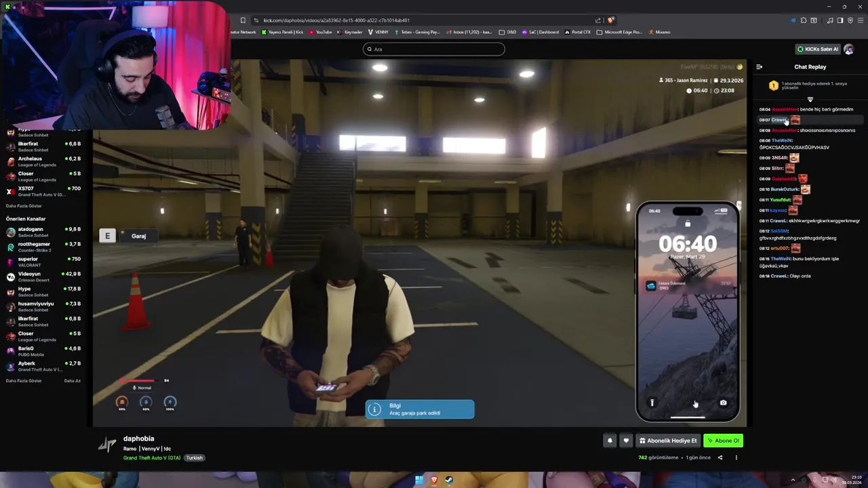Click the Brave icon on the taskbar

click(x=434, y=480)
